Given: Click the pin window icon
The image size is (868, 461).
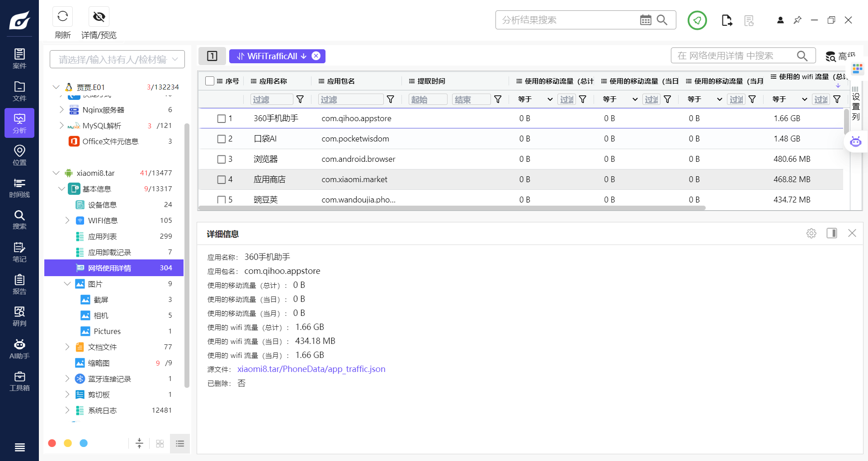Looking at the screenshot, I should coord(797,20).
